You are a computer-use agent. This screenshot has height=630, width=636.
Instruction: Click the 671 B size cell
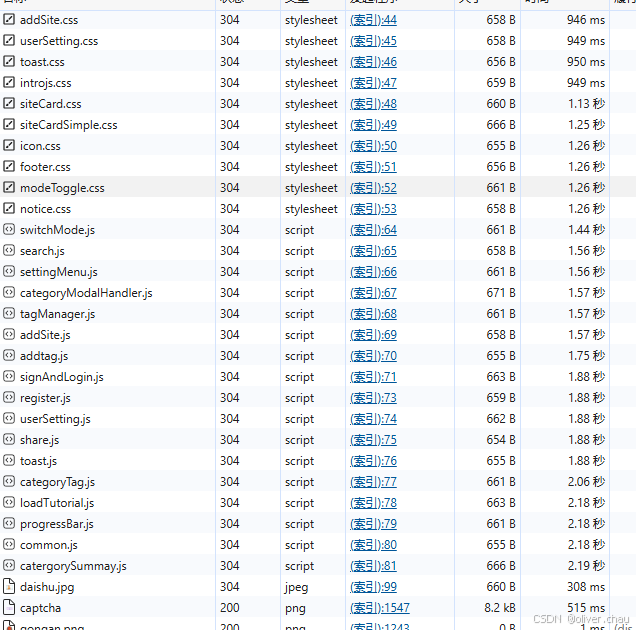click(x=501, y=292)
